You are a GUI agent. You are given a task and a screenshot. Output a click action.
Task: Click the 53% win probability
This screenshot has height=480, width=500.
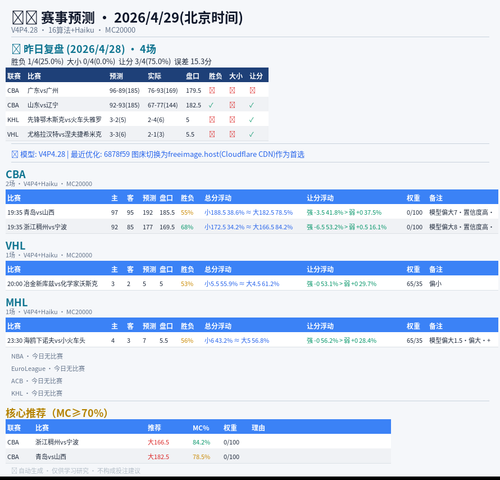click(187, 284)
